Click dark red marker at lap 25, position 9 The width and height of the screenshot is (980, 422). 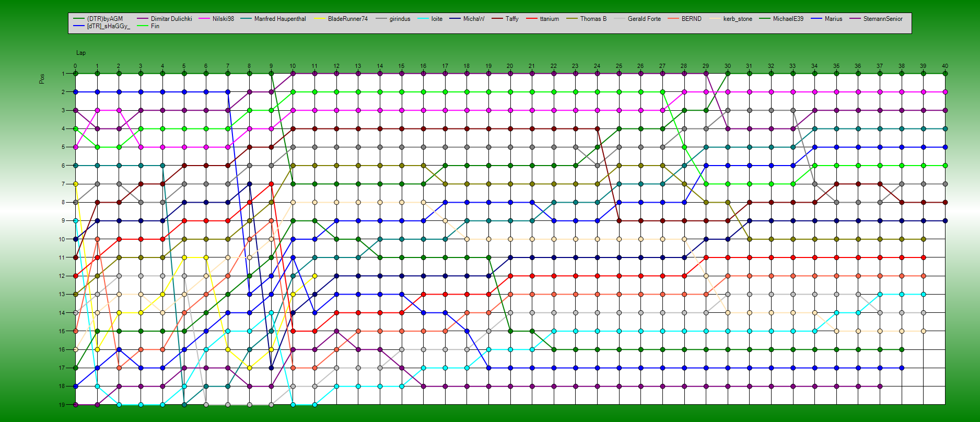click(619, 221)
